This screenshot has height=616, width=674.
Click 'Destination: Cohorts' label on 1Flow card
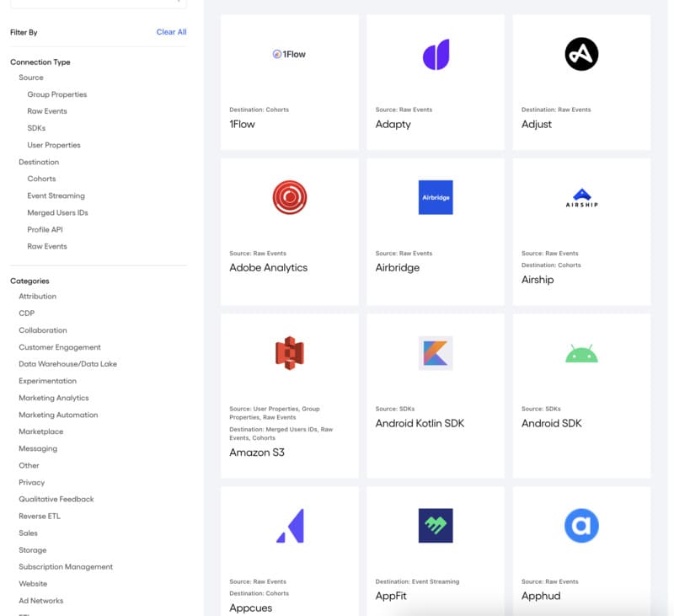click(x=259, y=110)
